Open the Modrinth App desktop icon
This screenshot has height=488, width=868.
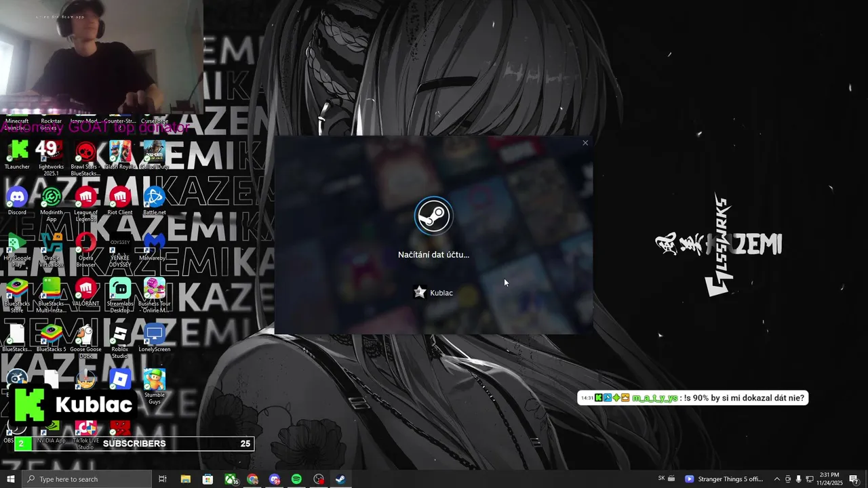51,204
